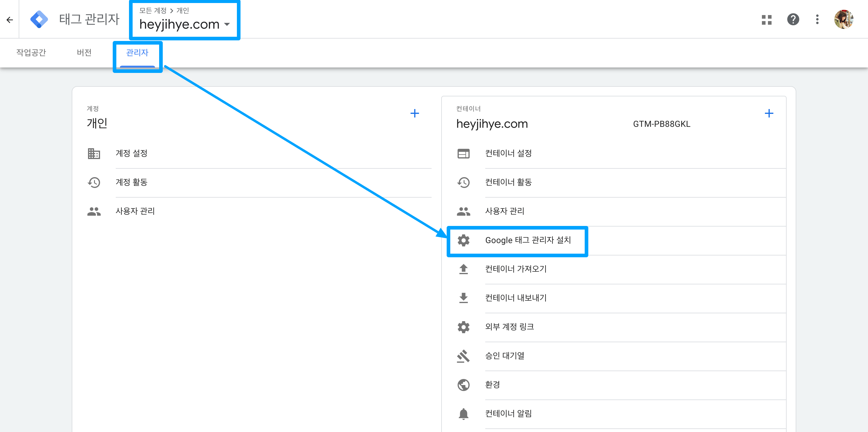The image size is (868, 432).
Task: Open 사용자 관리 under the heyjihye.com container
Action: point(505,211)
